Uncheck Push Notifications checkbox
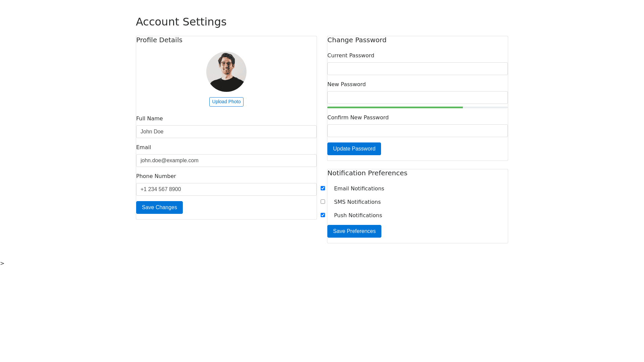This screenshot has width=644, height=362. [x=323, y=215]
